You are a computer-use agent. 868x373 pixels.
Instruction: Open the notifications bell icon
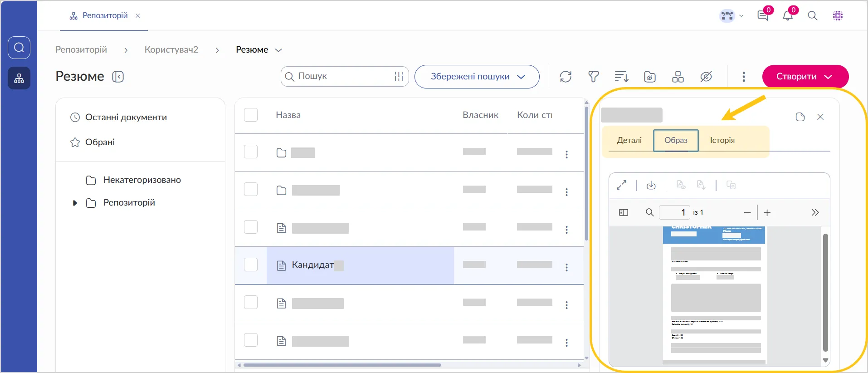pos(788,16)
